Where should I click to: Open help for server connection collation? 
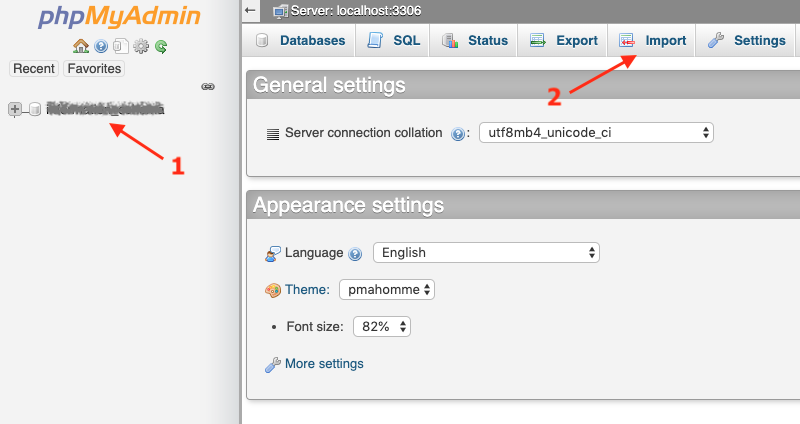(458, 134)
